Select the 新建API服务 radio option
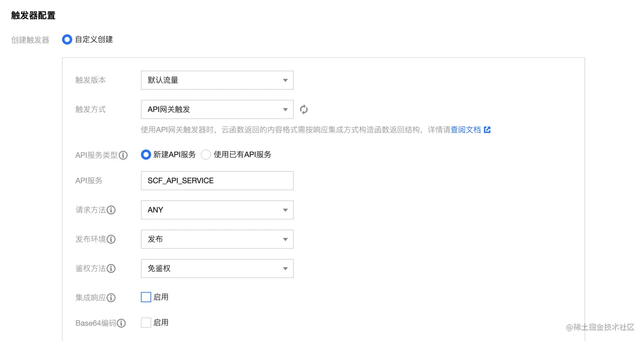Viewport: 644px width, 341px height. (146, 155)
